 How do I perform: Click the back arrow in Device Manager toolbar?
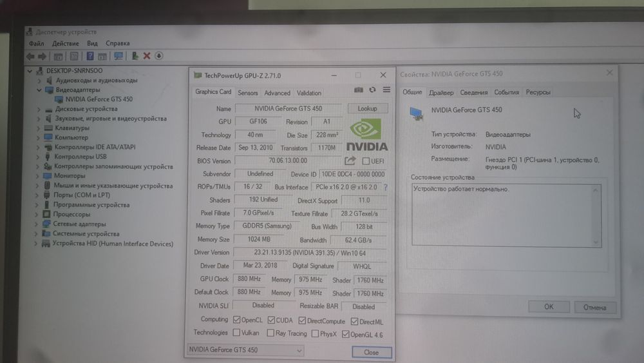pos(30,56)
